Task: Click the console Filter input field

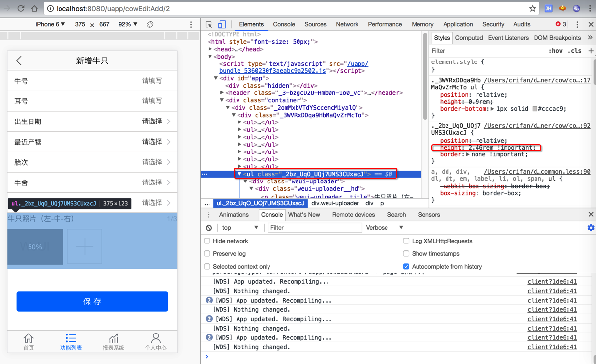Action: [315, 228]
